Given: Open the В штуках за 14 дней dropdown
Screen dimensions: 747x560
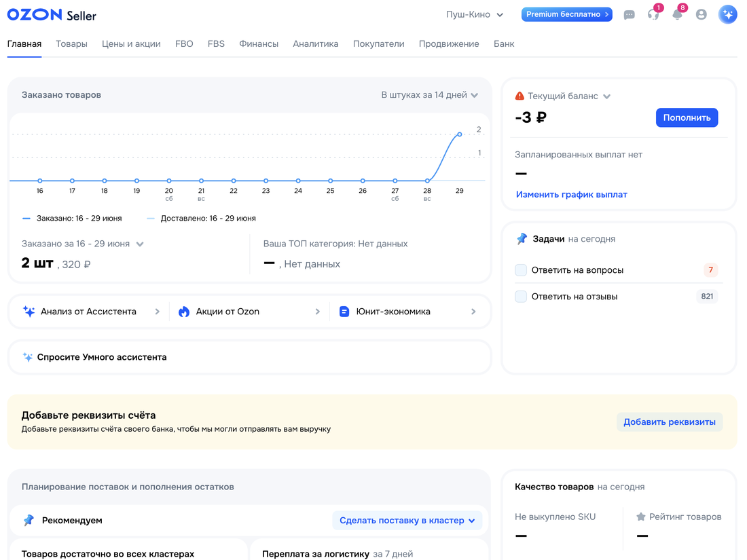Looking at the screenshot, I should tap(429, 95).
